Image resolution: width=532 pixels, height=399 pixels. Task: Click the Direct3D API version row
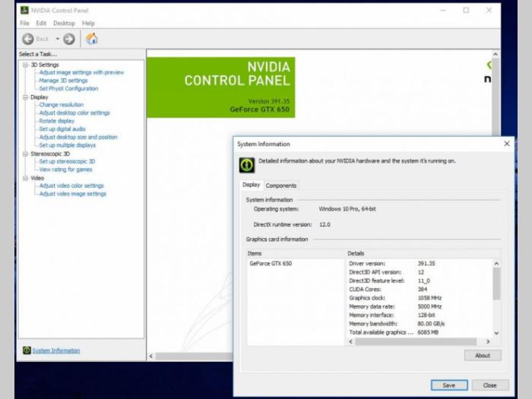click(x=420, y=272)
